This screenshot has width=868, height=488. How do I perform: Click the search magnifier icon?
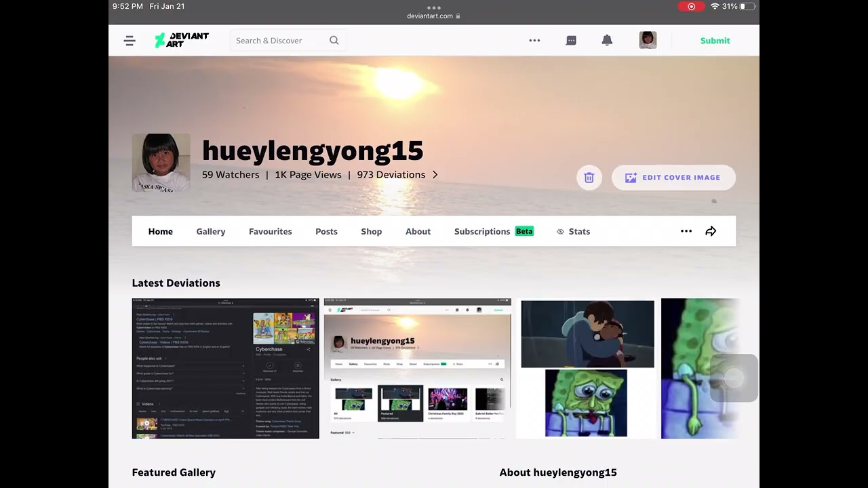click(334, 41)
